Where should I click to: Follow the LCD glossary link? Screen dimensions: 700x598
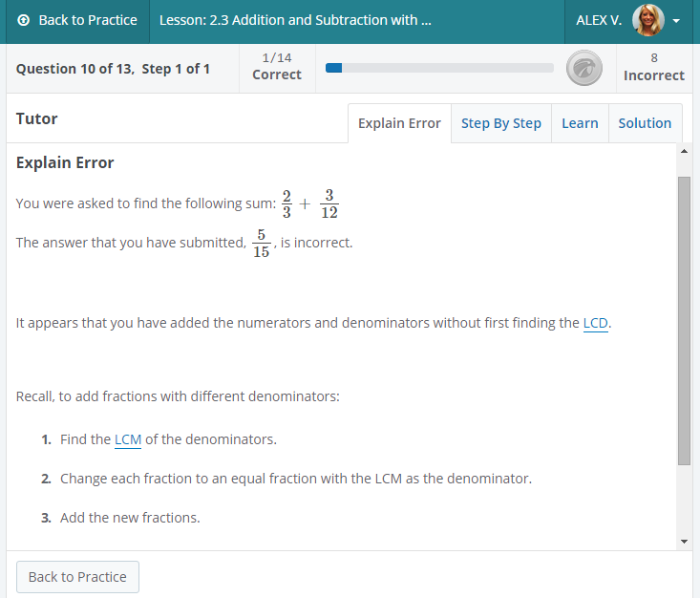pos(595,323)
